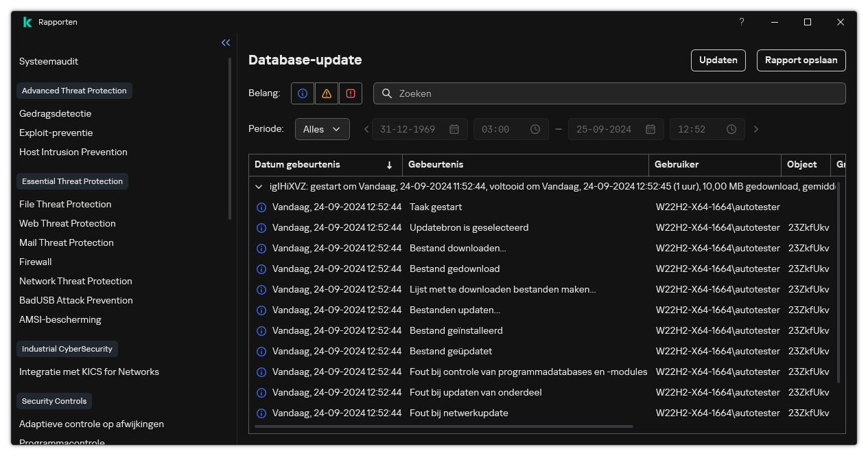The height and width of the screenshot is (456, 868).
Task: Toggle the warning events filter icon
Action: 327,93
